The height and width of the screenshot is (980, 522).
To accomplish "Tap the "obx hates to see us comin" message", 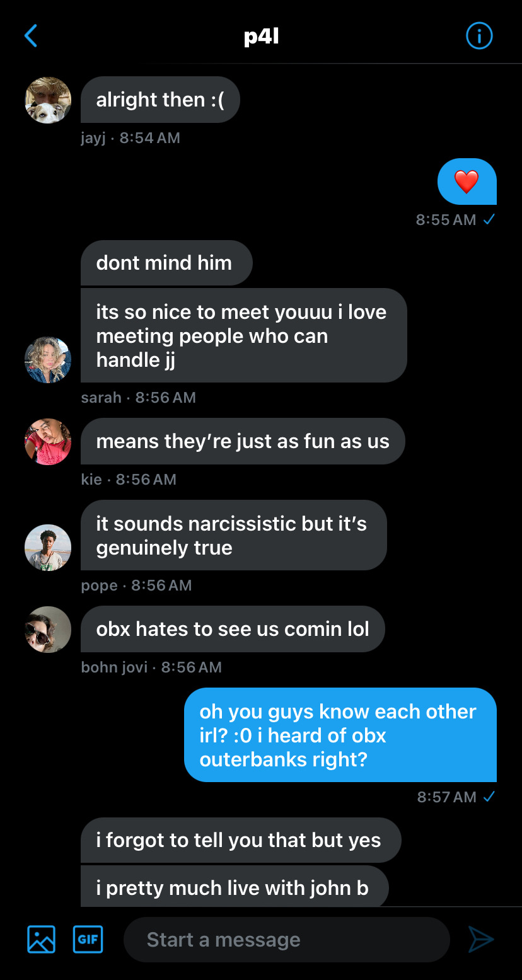I will click(x=233, y=629).
